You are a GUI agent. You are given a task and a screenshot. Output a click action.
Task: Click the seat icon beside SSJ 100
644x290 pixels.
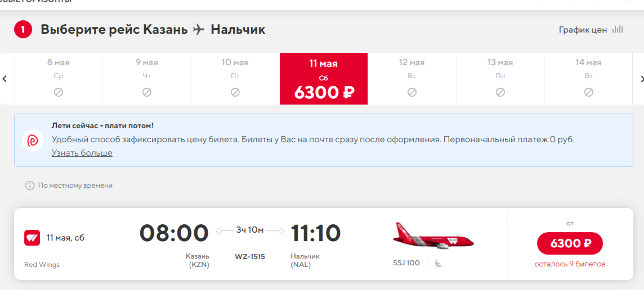click(x=438, y=264)
